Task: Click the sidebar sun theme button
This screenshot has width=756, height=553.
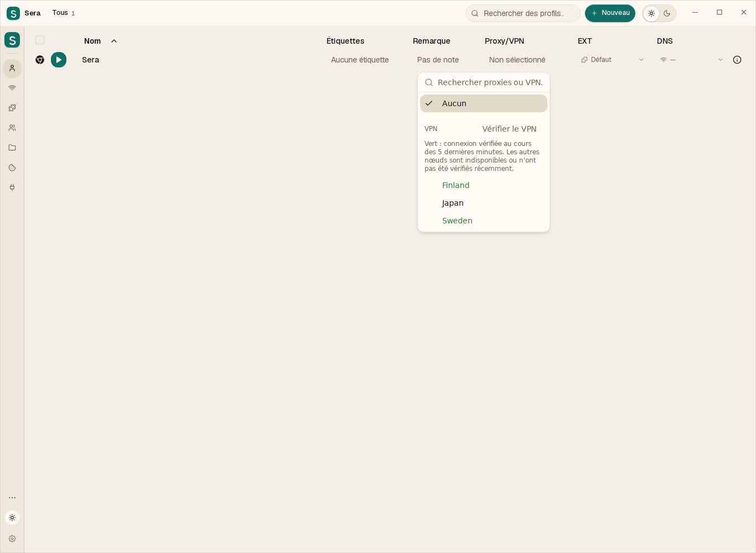Action: tap(12, 518)
